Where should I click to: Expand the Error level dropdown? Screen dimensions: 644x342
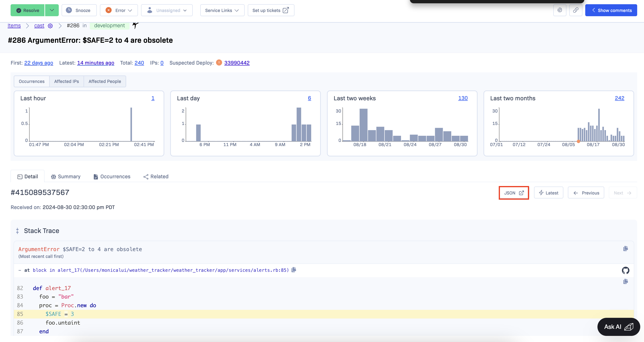tap(119, 10)
